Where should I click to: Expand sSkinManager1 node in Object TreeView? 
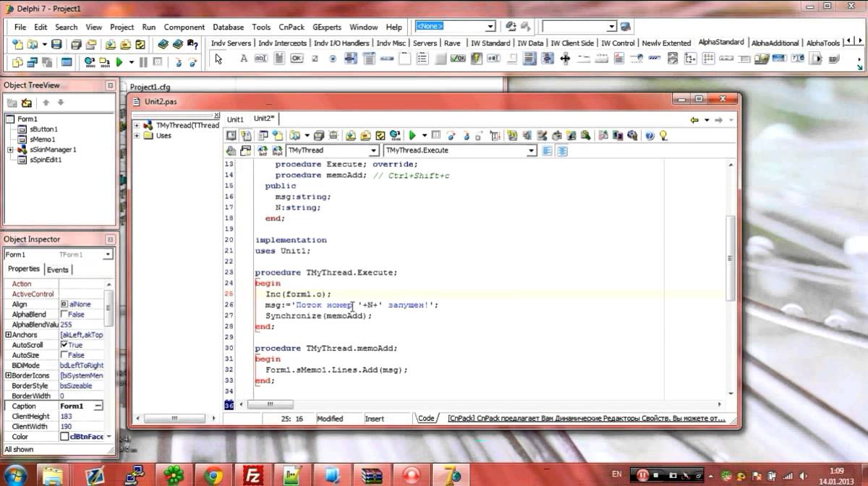[9, 150]
